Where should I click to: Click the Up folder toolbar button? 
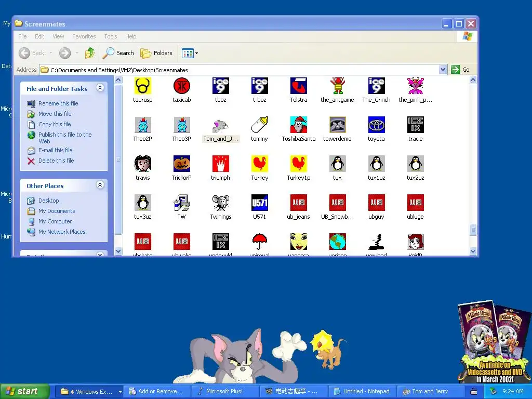coord(90,53)
